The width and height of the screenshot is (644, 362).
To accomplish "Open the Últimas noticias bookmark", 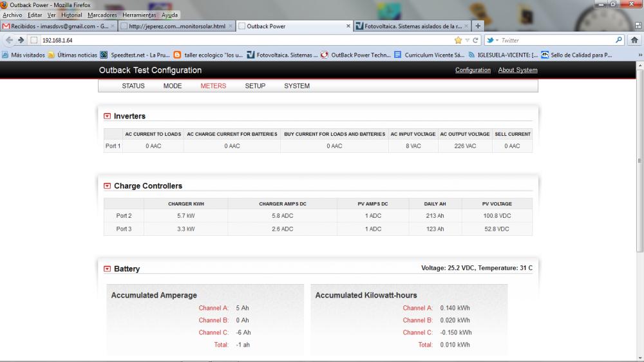I will (73, 55).
